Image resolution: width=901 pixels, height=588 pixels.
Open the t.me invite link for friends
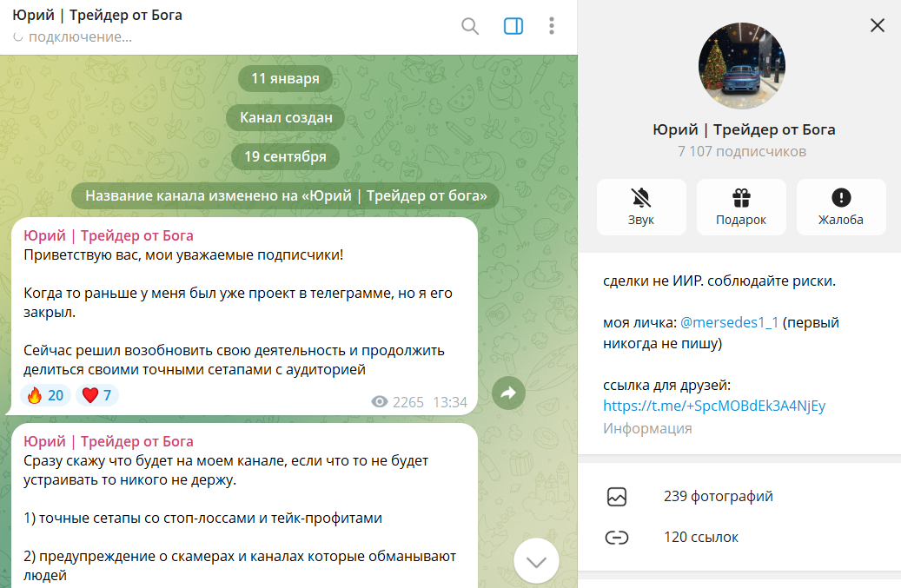tap(714, 406)
